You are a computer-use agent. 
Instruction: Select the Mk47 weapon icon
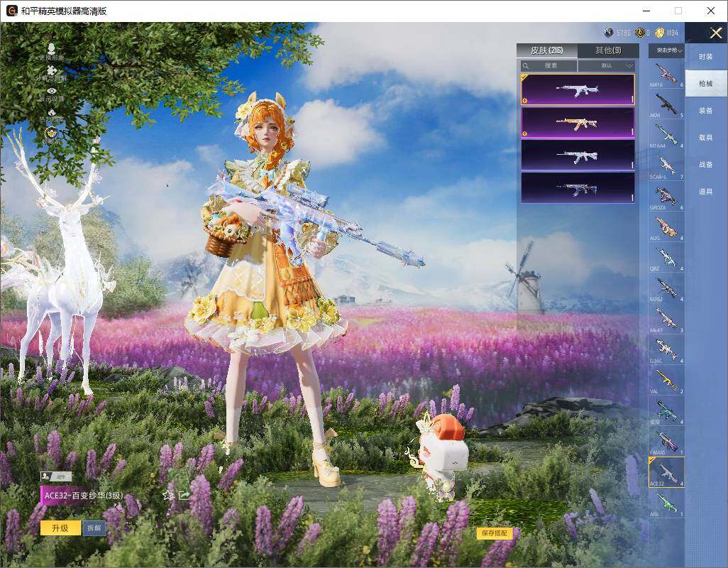click(x=666, y=319)
